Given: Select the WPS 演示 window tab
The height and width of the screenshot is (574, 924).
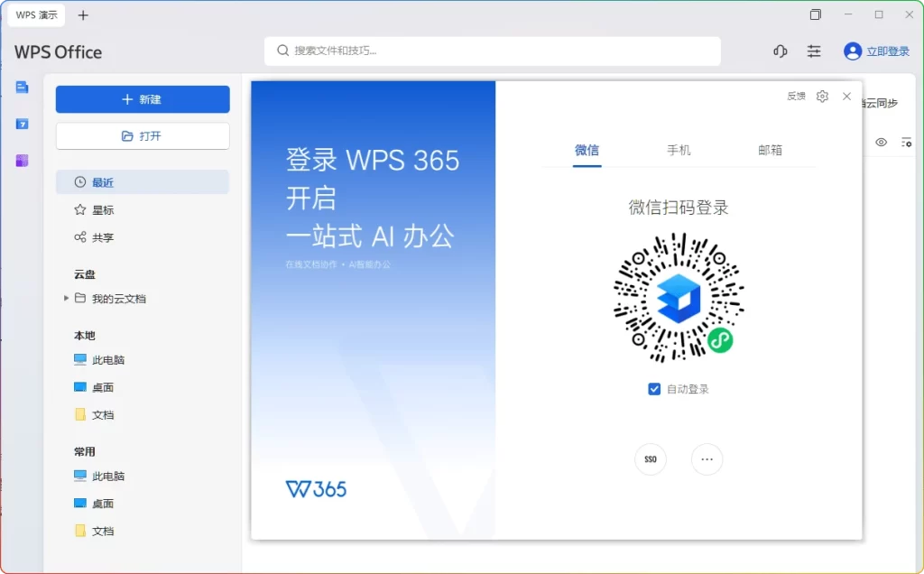Looking at the screenshot, I should [35, 14].
